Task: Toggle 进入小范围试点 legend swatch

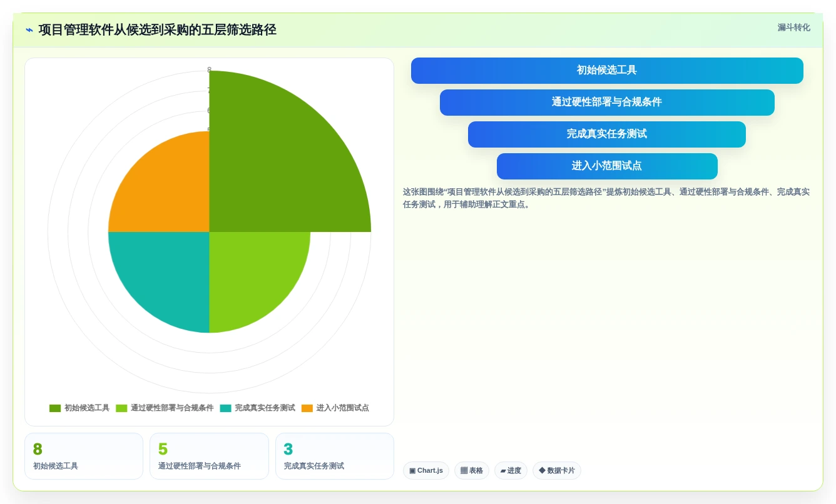Action: pyautogui.click(x=307, y=408)
